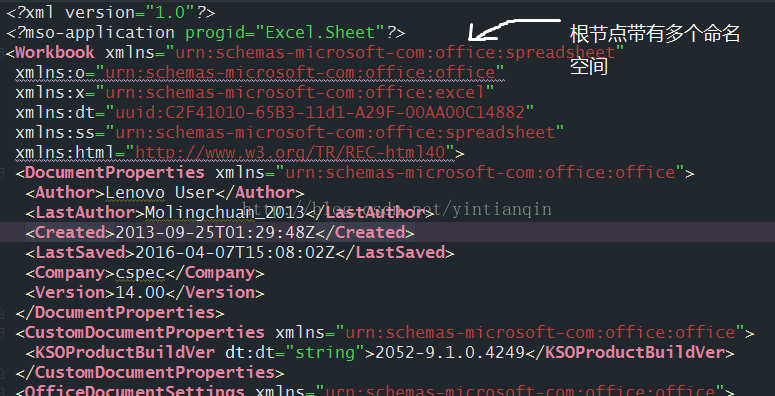This screenshot has width=775, height=396.
Task: Collapse the fold marker beside the opening CustomDocumentProperties tag
Action: (x=1, y=333)
